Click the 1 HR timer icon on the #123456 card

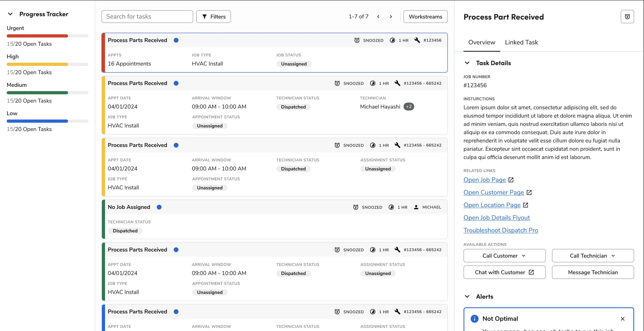[x=392, y=40]
